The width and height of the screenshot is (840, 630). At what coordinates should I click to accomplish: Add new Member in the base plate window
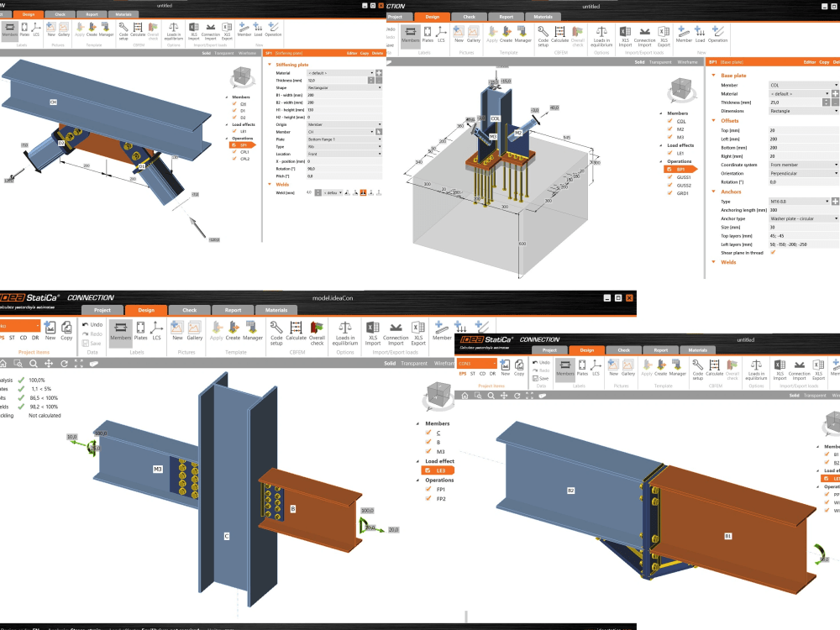(x=684, y=34)
